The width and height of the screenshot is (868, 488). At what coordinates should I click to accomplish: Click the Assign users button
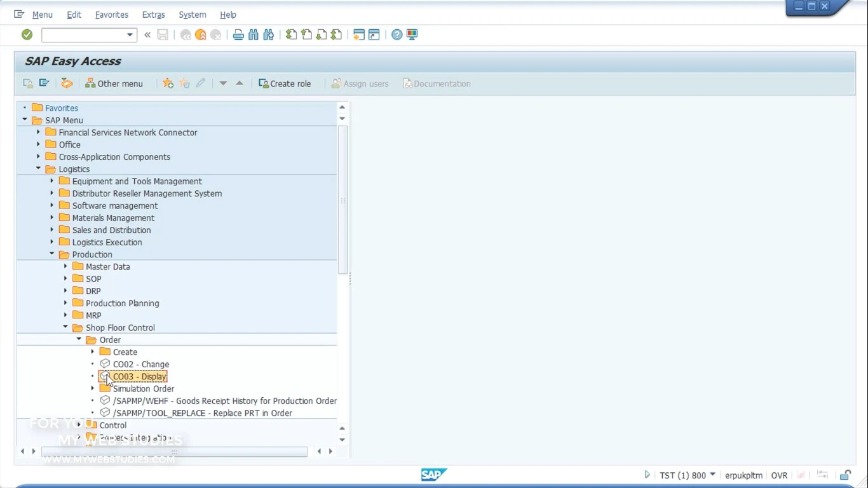360,83
